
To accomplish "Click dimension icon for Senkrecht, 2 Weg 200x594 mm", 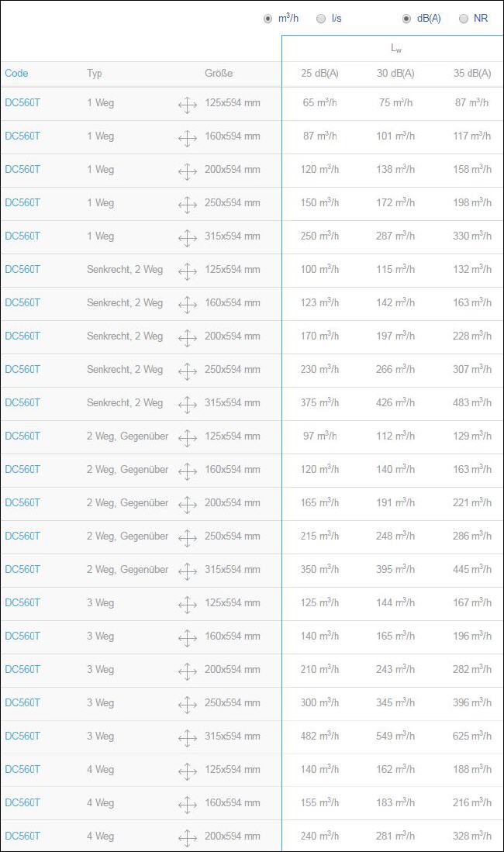I will pyautogui.click(x=188, y=338).
